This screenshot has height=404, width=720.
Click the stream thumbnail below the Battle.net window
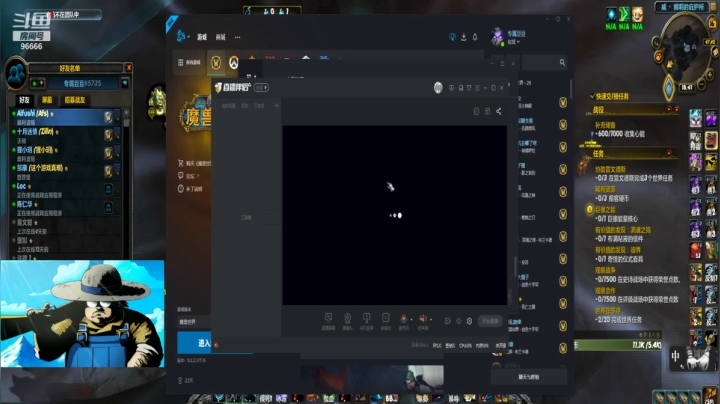point(372,378)
